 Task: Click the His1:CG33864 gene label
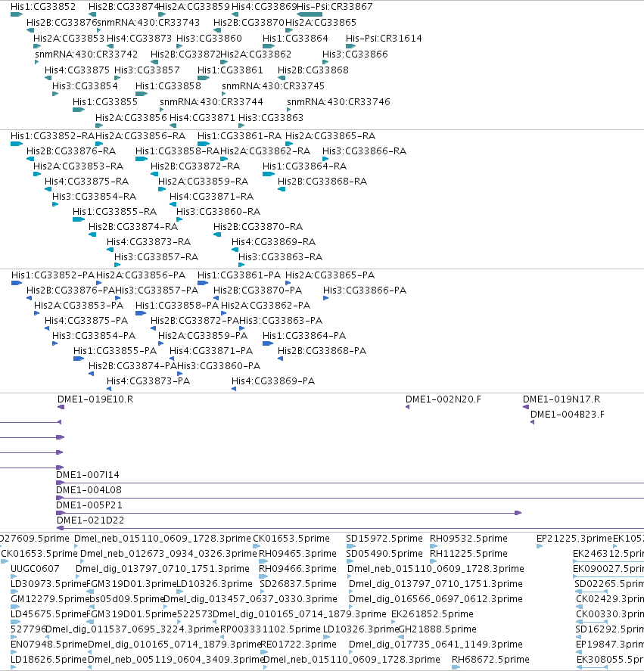pos(295,39)
